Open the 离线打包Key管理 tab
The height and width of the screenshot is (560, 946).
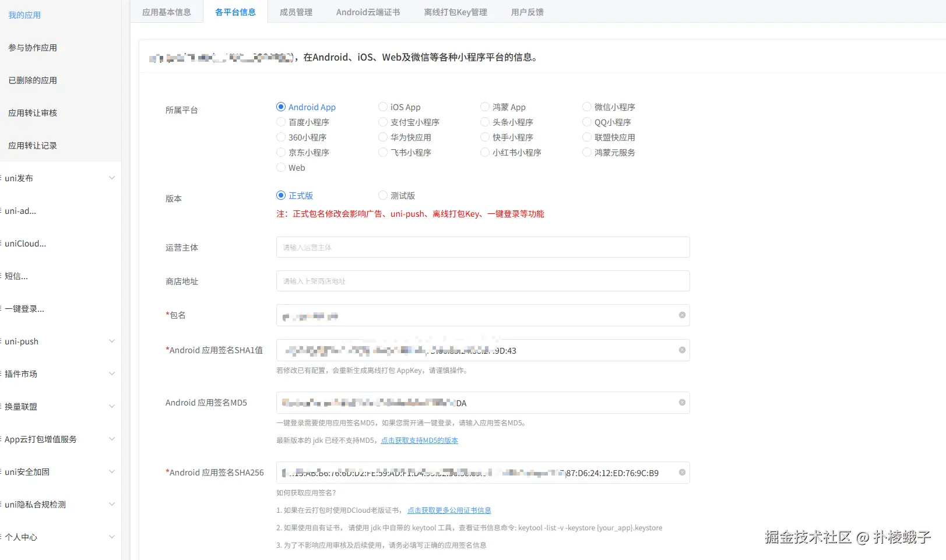pos(455,12)
